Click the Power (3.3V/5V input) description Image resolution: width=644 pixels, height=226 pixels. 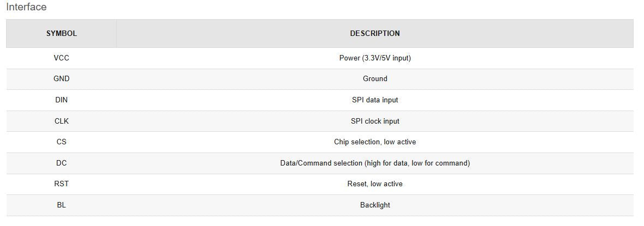(x=374, y=58)
